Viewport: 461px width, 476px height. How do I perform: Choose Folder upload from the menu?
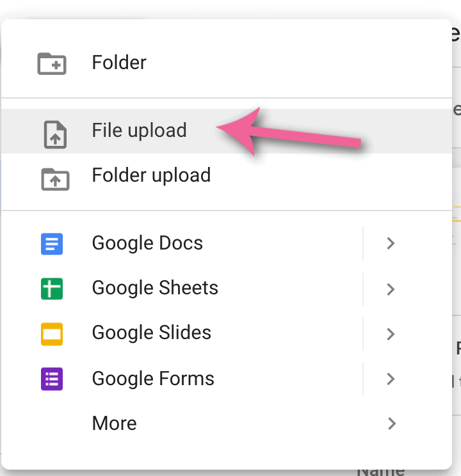click(x=227, y=175)
